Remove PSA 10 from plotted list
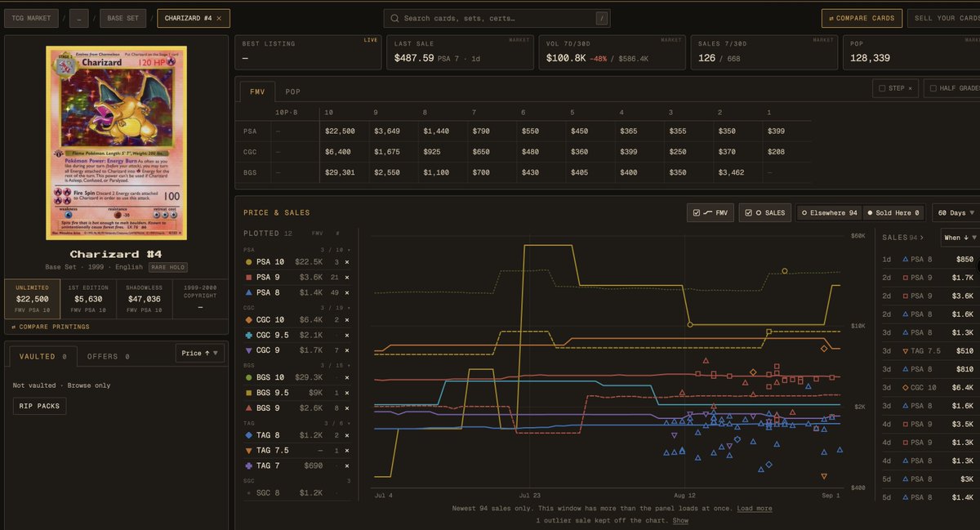980x530 pixels. coord(346,262)
